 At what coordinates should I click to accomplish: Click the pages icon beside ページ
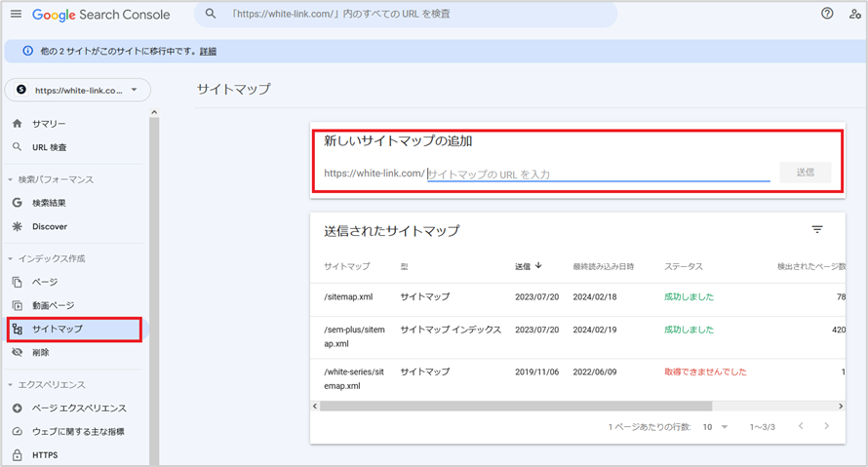pos(18,282)
